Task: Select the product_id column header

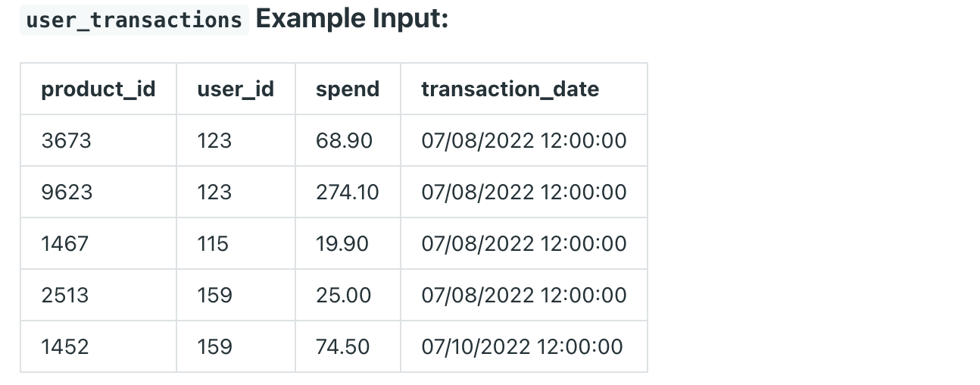Action: click(x=98, y=89)
